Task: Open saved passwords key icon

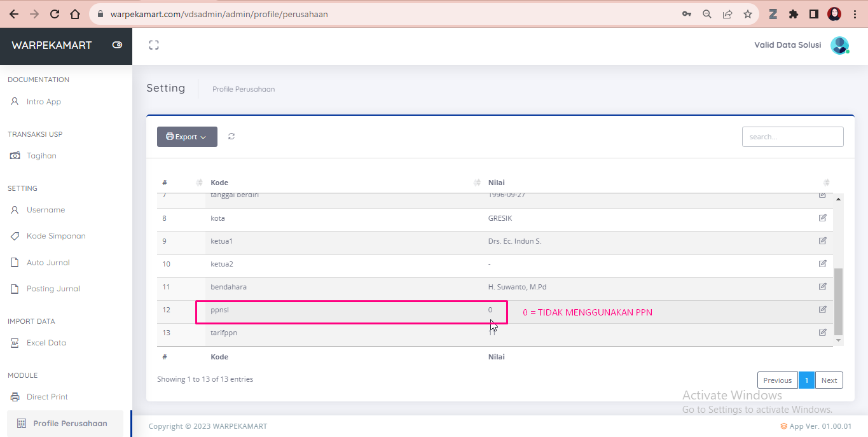Action: (x=687, y=14)
